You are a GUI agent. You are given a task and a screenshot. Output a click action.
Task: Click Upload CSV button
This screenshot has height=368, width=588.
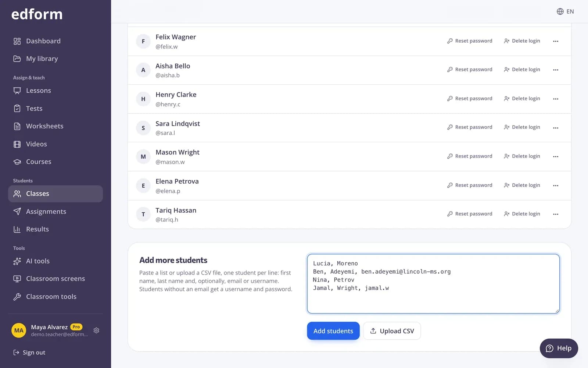tap(392, 331)
